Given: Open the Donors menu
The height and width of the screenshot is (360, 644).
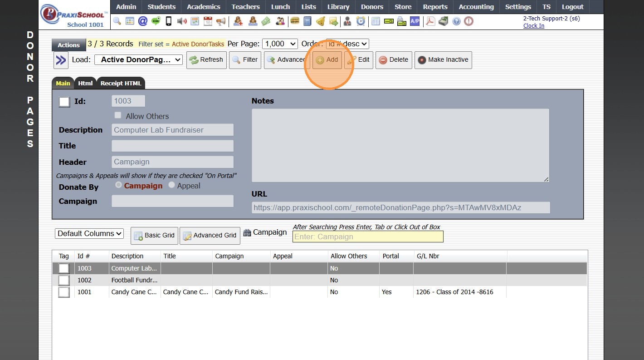Looking at the screenshot, I should (x=372, y=7).
